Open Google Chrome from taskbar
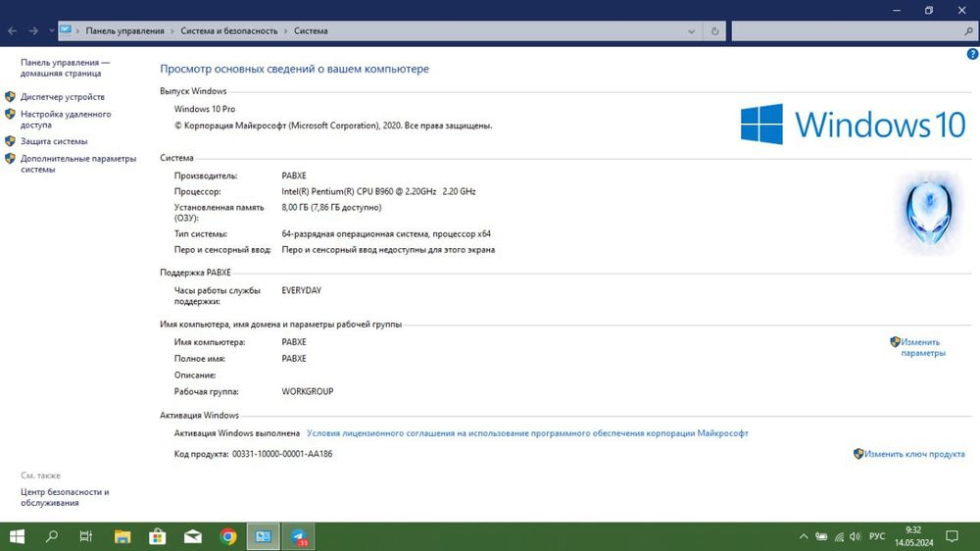The height and width of the screenshot is (551, 980). point(228,536)
